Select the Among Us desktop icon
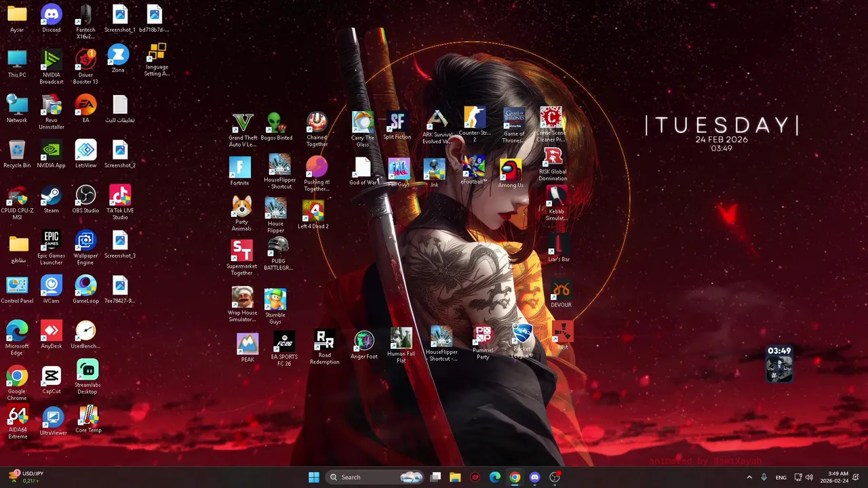 tap(511, 174)
